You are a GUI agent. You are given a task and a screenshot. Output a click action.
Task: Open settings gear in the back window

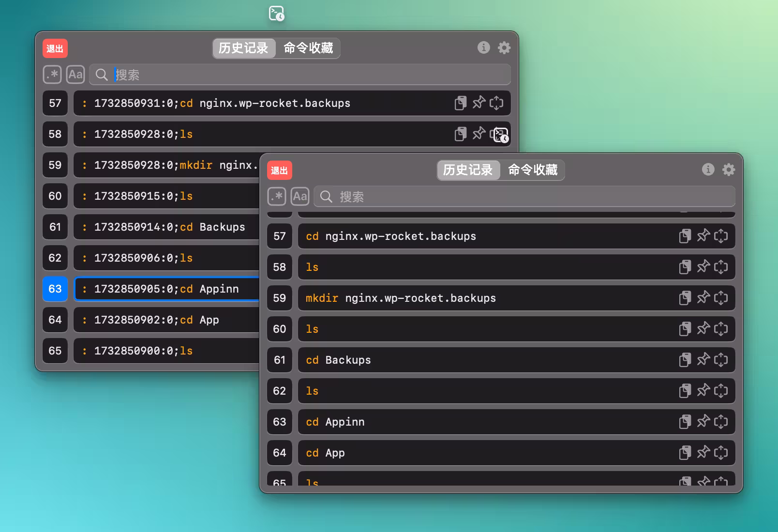click(x=504, y=47)
